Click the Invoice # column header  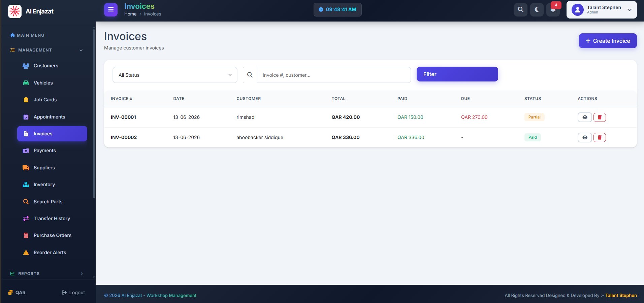[122, 99]
